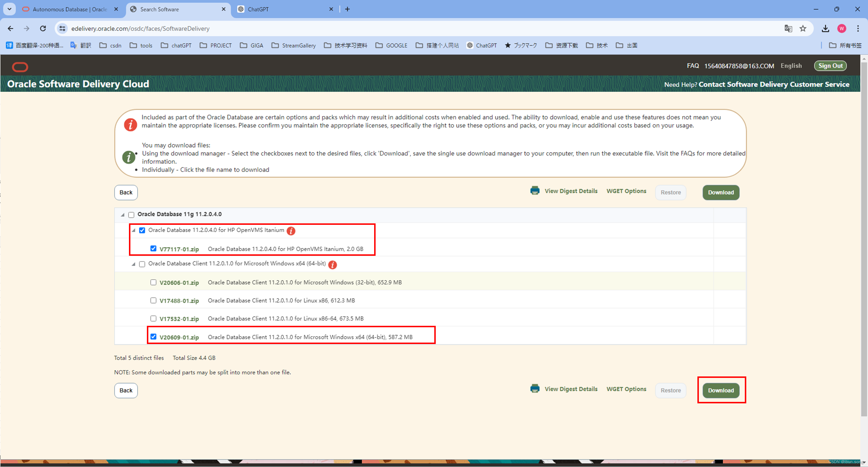Open the ブックマーク star bookmark
This screenshot has height=467, width=868.
[521, 45]
